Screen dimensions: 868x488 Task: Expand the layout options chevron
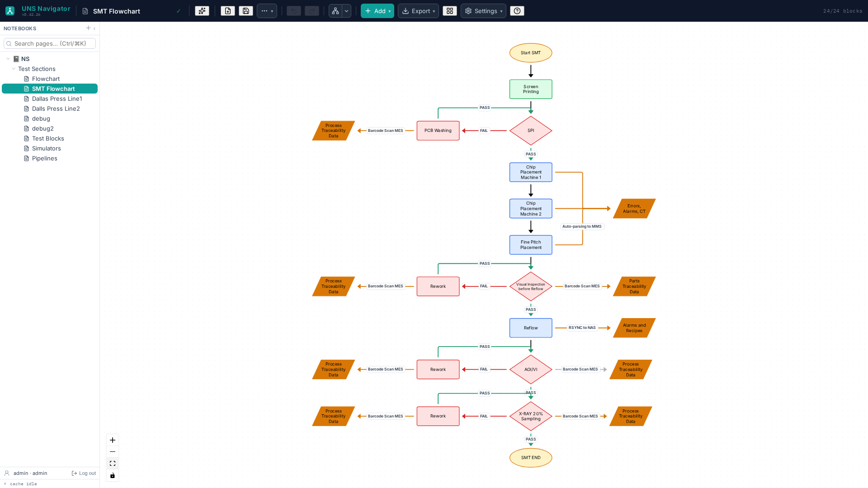click(347, 11)
